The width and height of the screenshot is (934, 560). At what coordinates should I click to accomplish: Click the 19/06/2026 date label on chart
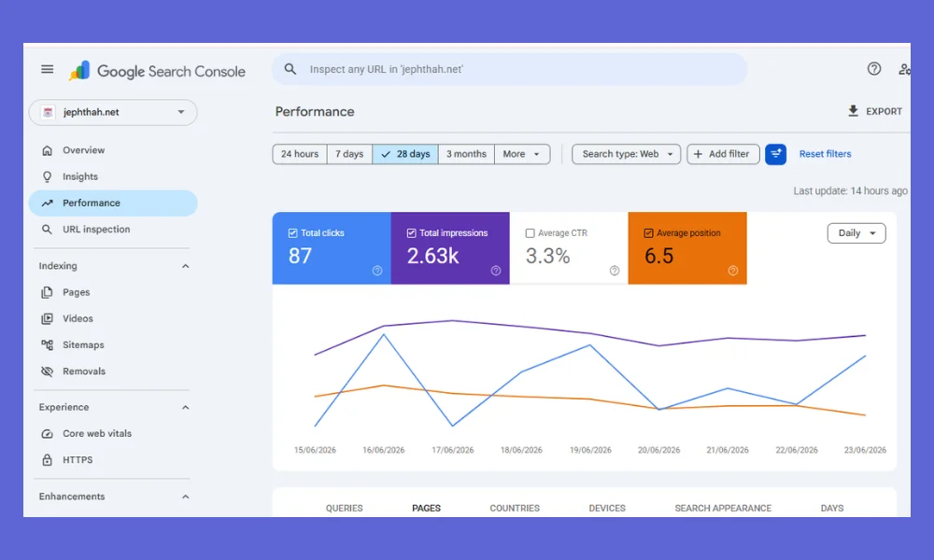pyautogui.click(x=590, y=450)
